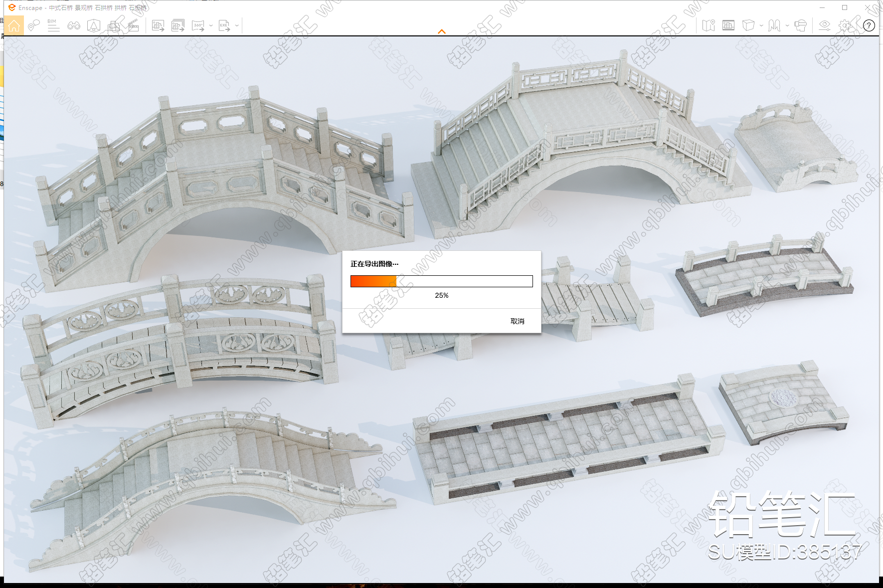Click the '正在导出图像' dialog title
This screenshot has width=883, height=588.
pos(374,264)
